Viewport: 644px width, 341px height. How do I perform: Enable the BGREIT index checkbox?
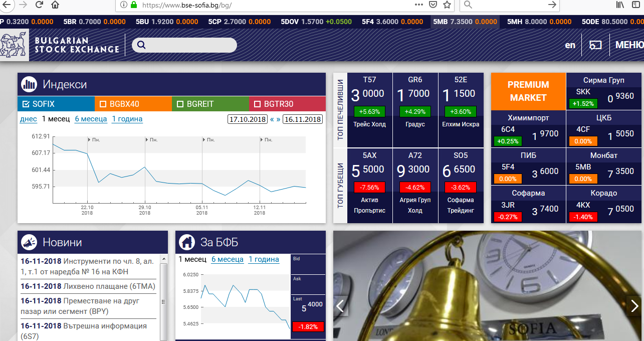click(x=180, y=104)
